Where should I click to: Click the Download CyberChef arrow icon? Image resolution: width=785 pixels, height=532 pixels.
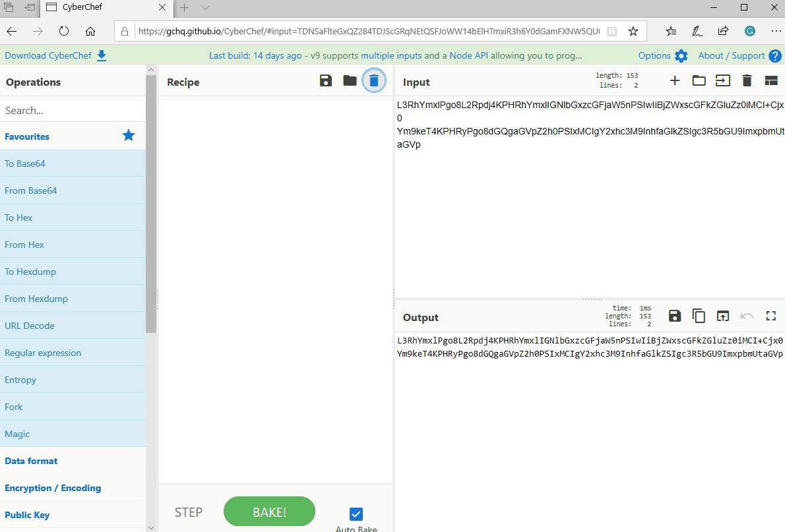tap(102, 55)
